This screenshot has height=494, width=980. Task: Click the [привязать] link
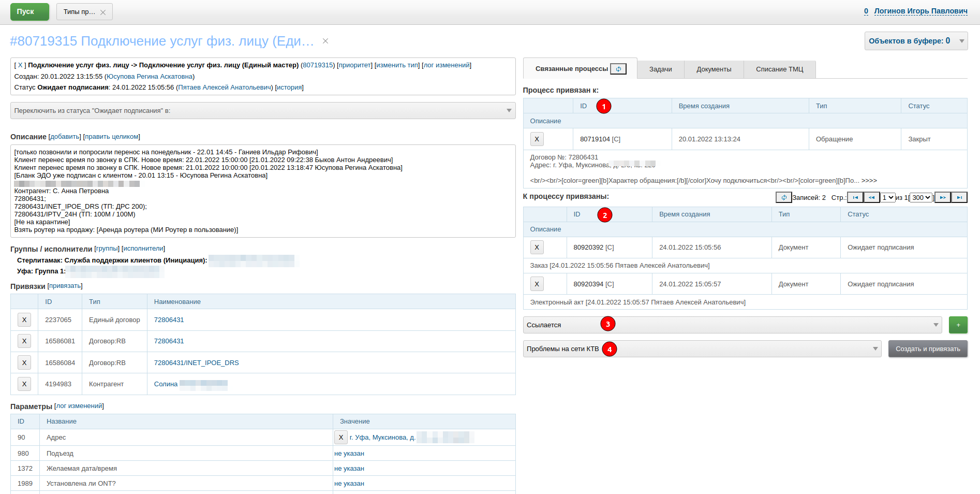pos(65,286)
